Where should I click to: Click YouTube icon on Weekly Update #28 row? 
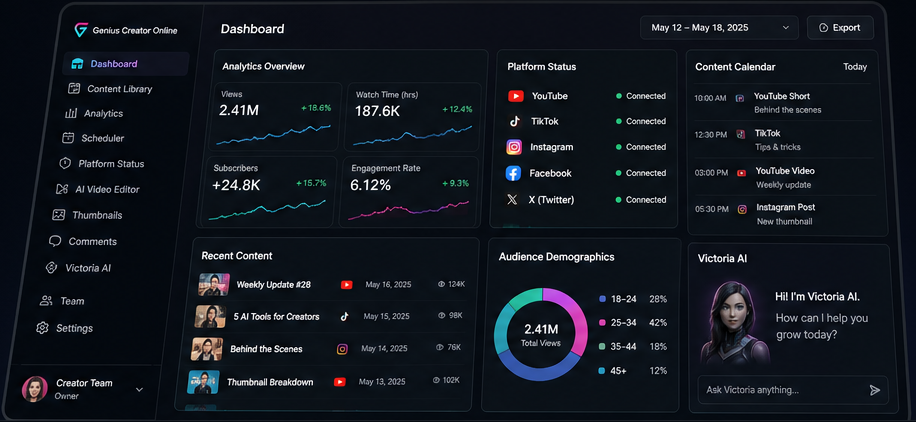tap(346, 285)
